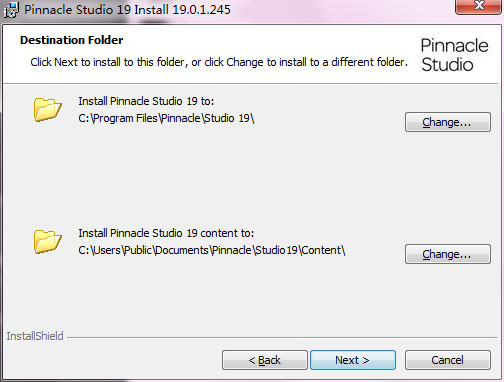Click the 'Install Pinnacle Studio 19 content to:' label
504x382 pixels.
pos(166,233)
